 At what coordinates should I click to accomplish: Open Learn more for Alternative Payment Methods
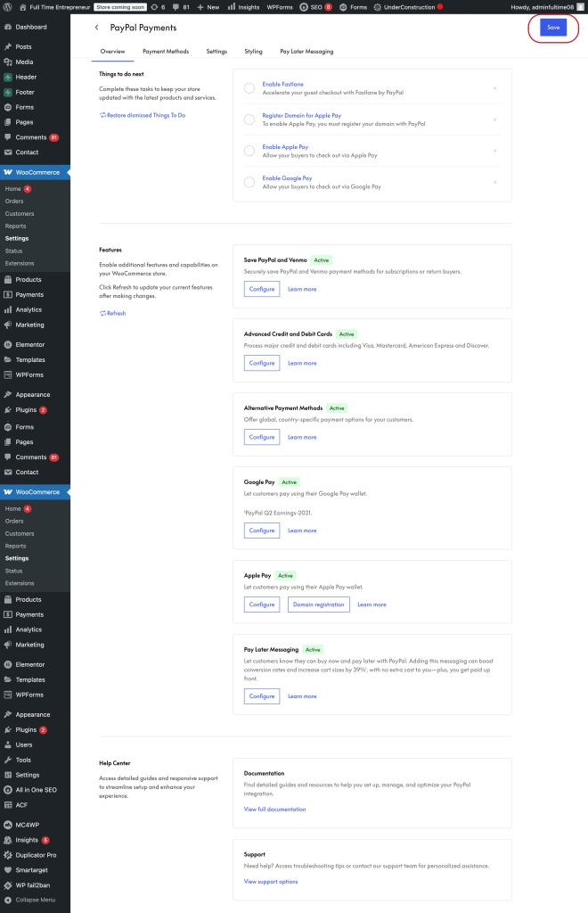(x=302, y=437)
